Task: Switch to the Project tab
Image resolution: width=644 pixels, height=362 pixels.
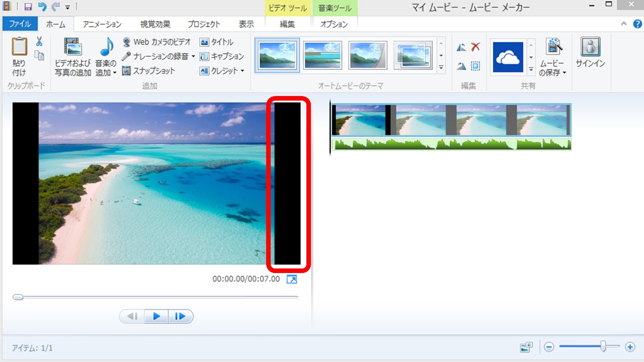Action: pos(204,24)
